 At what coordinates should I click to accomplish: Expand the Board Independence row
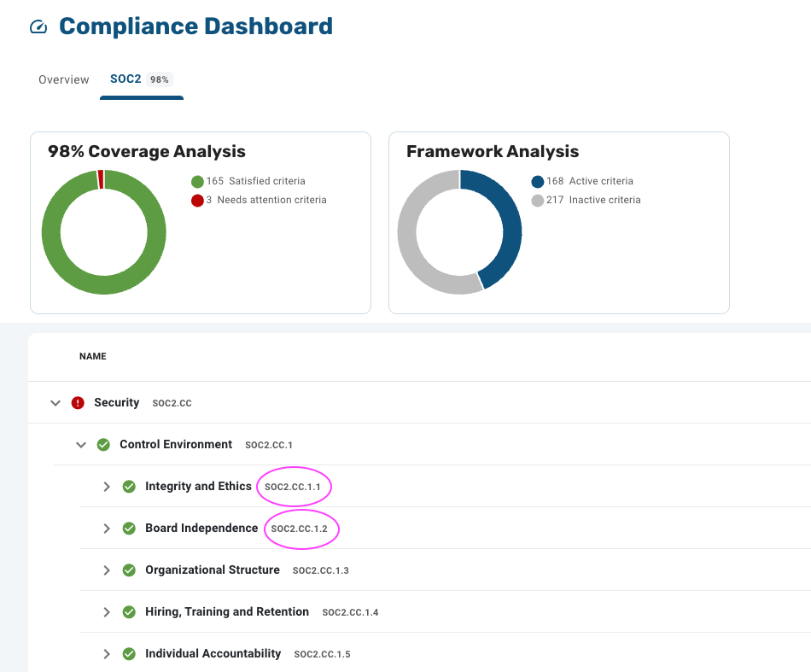(107, 529)
